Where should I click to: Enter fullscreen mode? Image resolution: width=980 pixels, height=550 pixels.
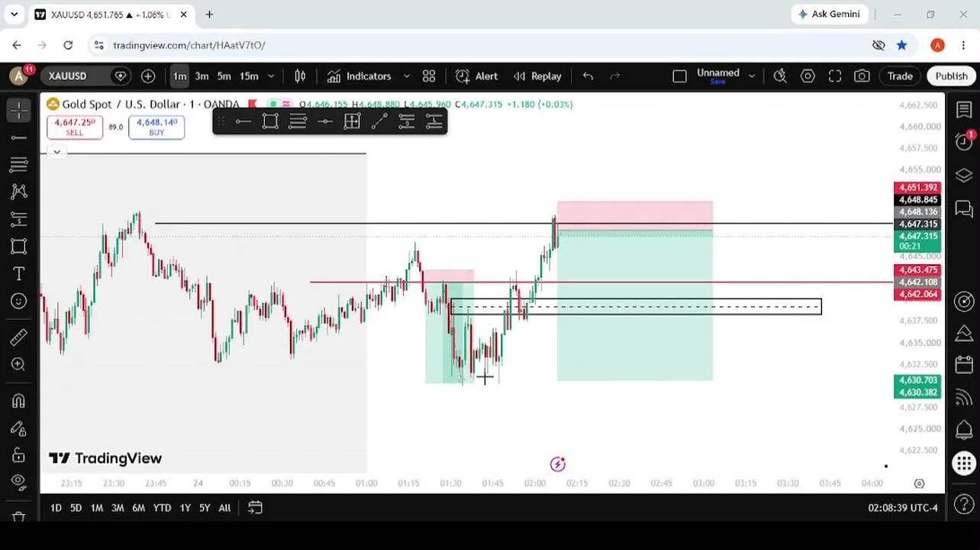point(835,76)
